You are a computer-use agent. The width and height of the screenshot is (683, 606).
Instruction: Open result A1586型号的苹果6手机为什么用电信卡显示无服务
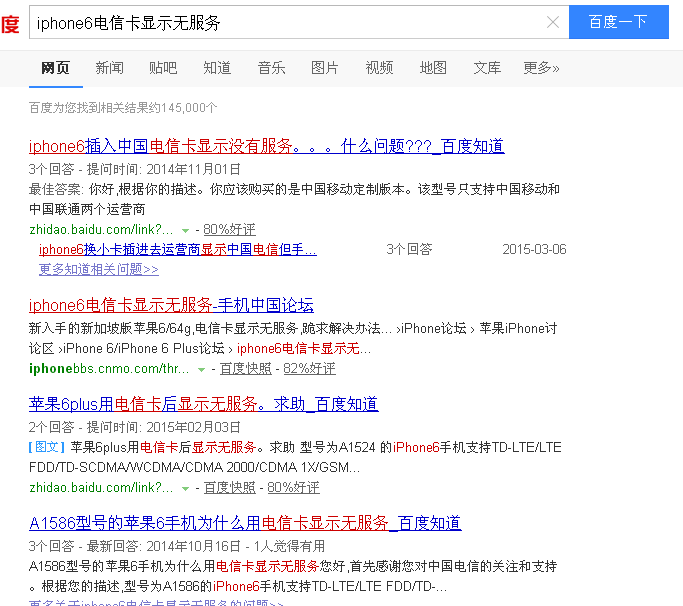coord(245,523)
